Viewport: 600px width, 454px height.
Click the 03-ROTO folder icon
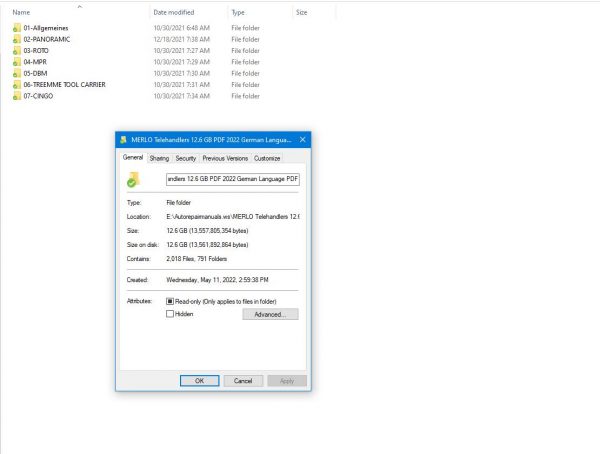(x=16, y=51)
